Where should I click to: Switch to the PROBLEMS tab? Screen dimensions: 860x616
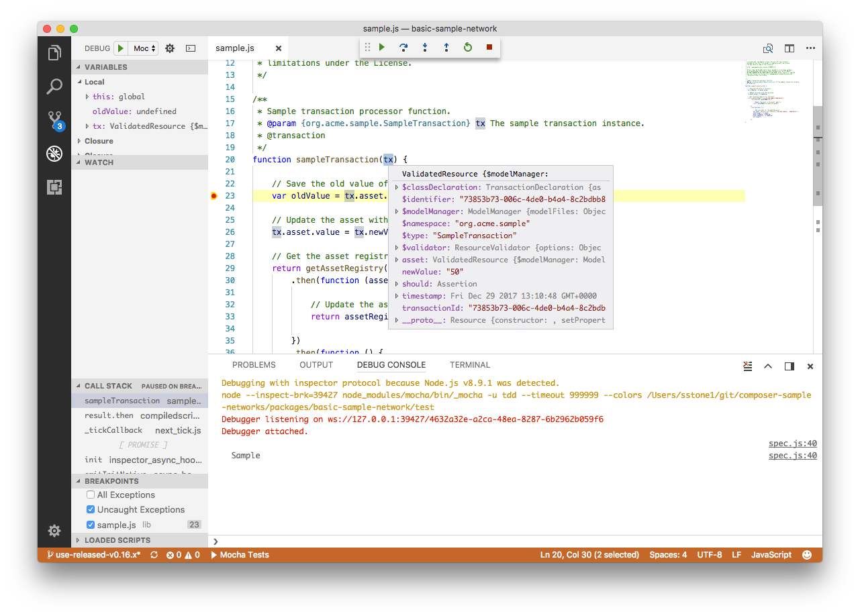254,365
